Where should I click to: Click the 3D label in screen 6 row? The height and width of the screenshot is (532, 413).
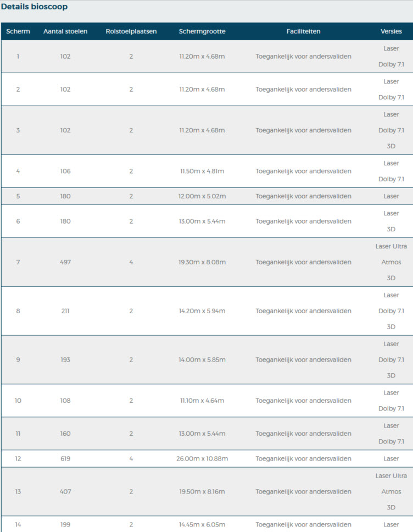coord(391,229)
